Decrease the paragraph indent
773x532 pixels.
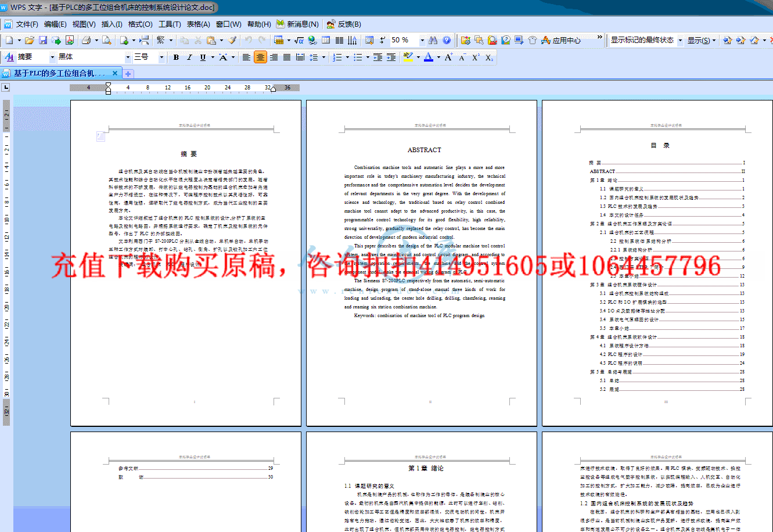(377, 57)
